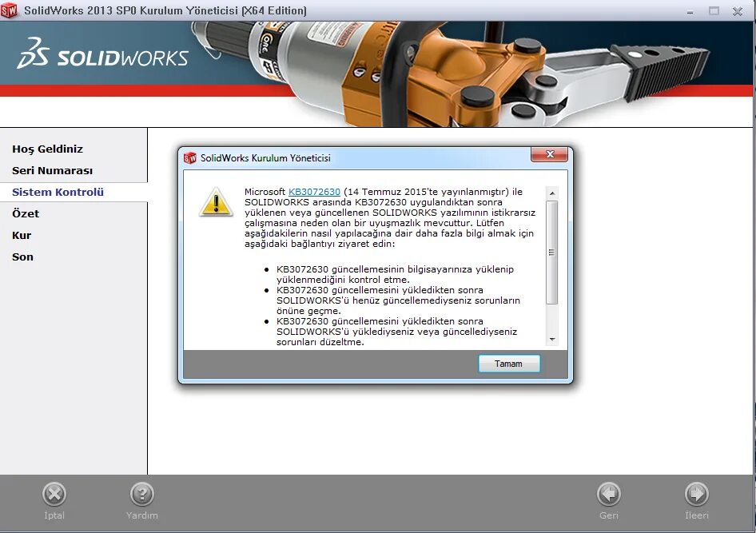
Task: Click the dialog scrollbar down arrow
Action: [552, 340]
